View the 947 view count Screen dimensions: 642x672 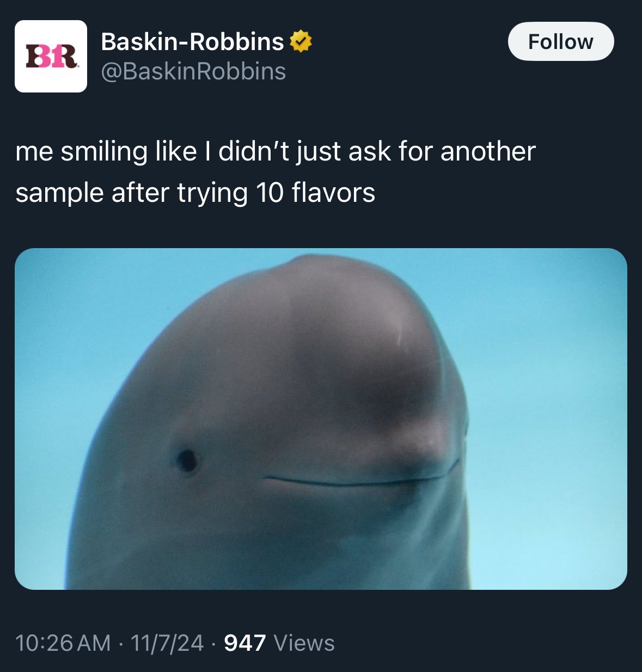pyautogui.click(x=245, y=643)
